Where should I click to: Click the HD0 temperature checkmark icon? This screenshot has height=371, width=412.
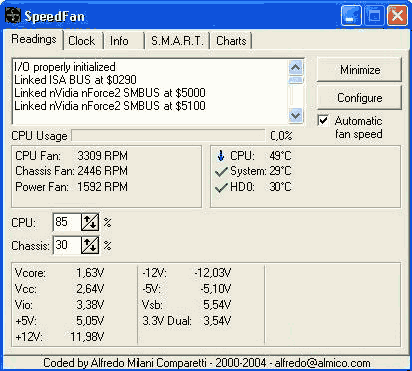pyautogui.click(x=221, y=188)
